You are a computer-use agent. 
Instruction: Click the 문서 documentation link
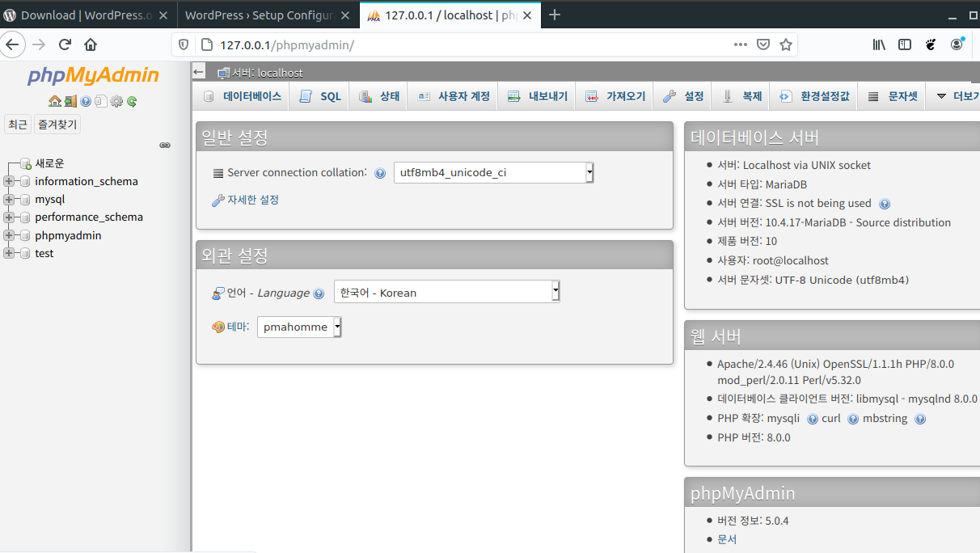[x=727, y=539]
